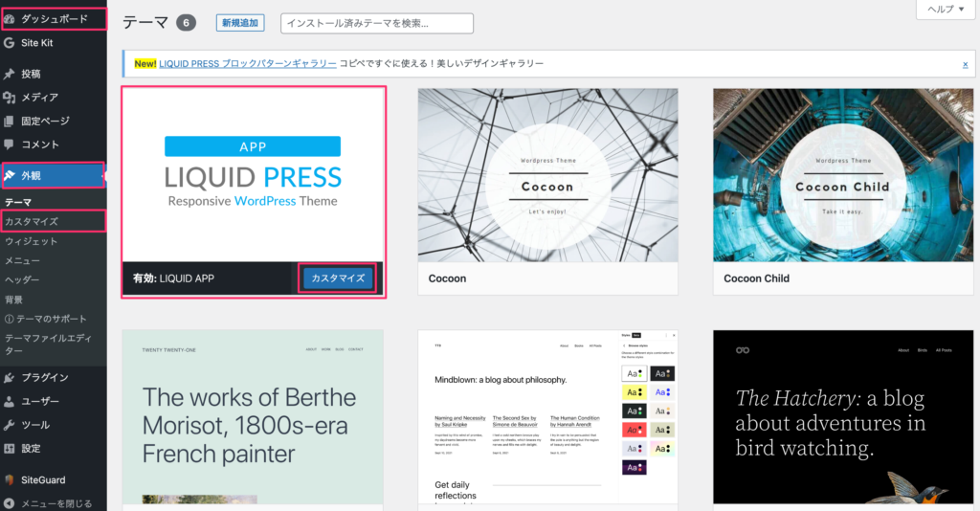Viewport: 980px width, 511px height.
Task: Select Cocoon theme thumbnail
Action: point(548,175)
